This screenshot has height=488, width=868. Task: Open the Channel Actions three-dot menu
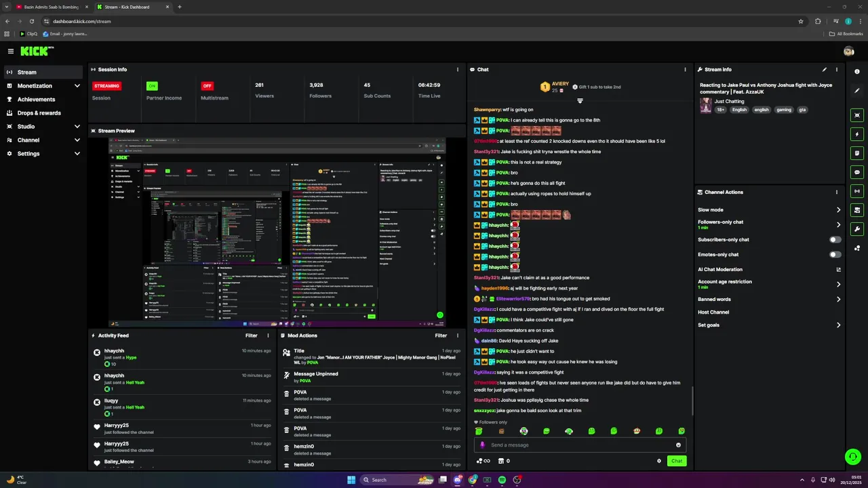tap(837, 192)
